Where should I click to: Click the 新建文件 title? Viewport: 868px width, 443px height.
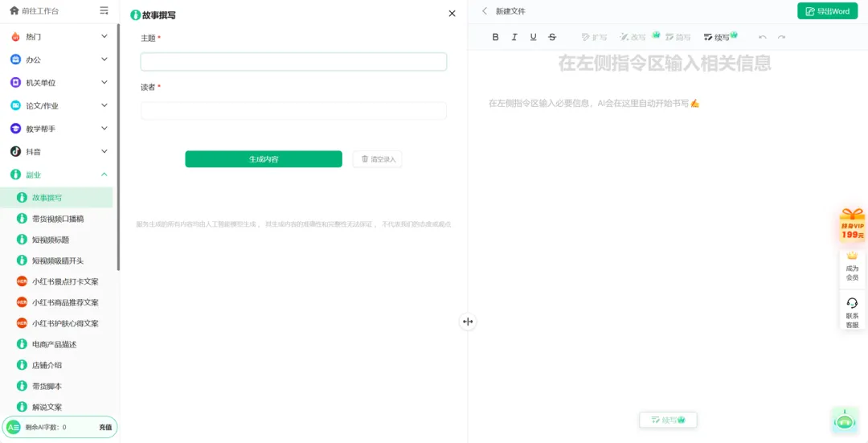[x=510, y=11]
